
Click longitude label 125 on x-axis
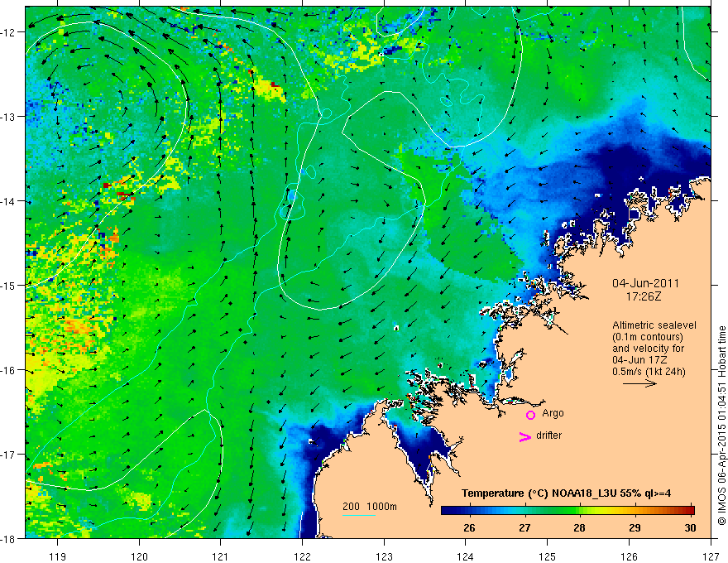point(547,556)
